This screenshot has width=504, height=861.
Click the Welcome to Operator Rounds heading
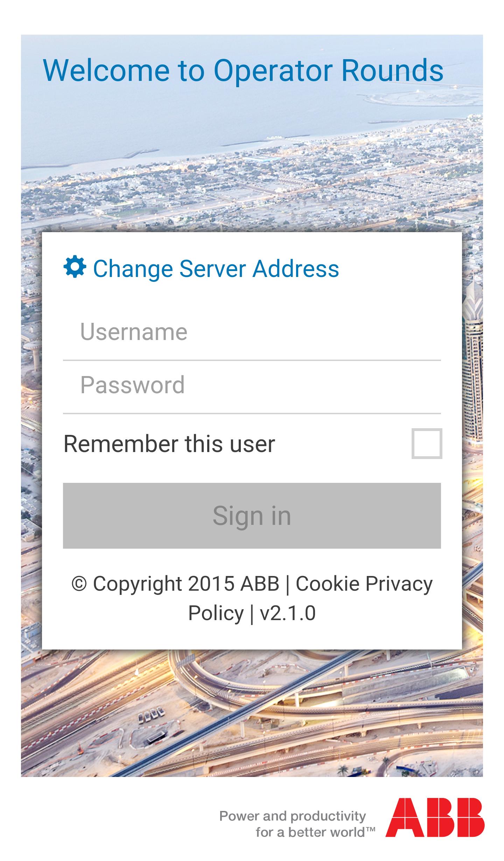click(x=243, y=71)
